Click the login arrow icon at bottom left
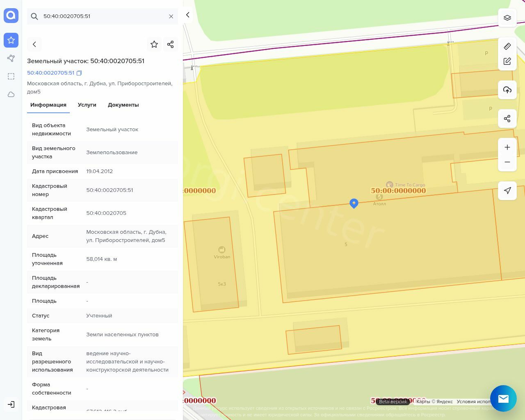Image resolution: width=525 pixels, height=420 pixels. [11, 404]
